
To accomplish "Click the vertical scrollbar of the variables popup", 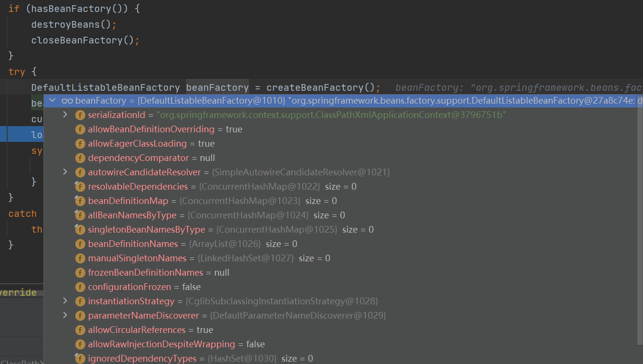I will coord(640,225).
